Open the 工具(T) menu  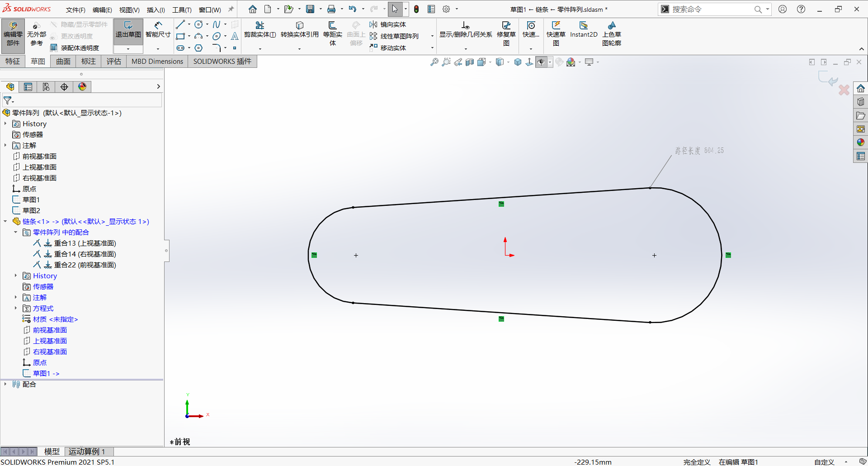[x=182, y=10]
